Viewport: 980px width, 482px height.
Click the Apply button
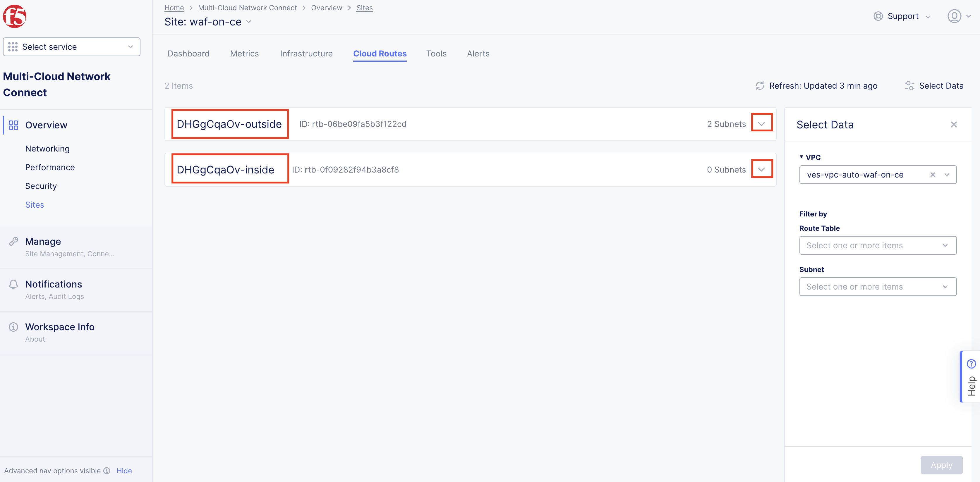(941, 465)
